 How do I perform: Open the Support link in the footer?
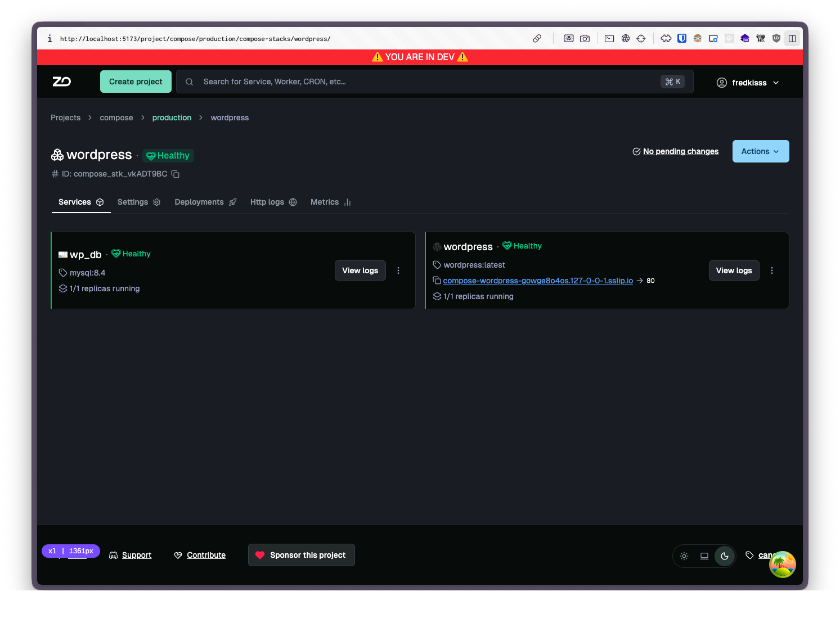(x=137, y=555)
